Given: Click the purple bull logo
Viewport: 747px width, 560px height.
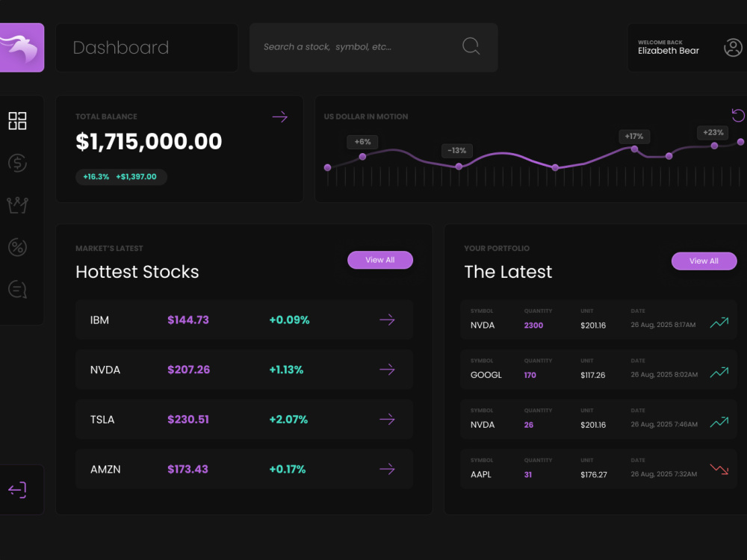Looking at the screenshot, I should pyautogui.click(x=22, y=48).
